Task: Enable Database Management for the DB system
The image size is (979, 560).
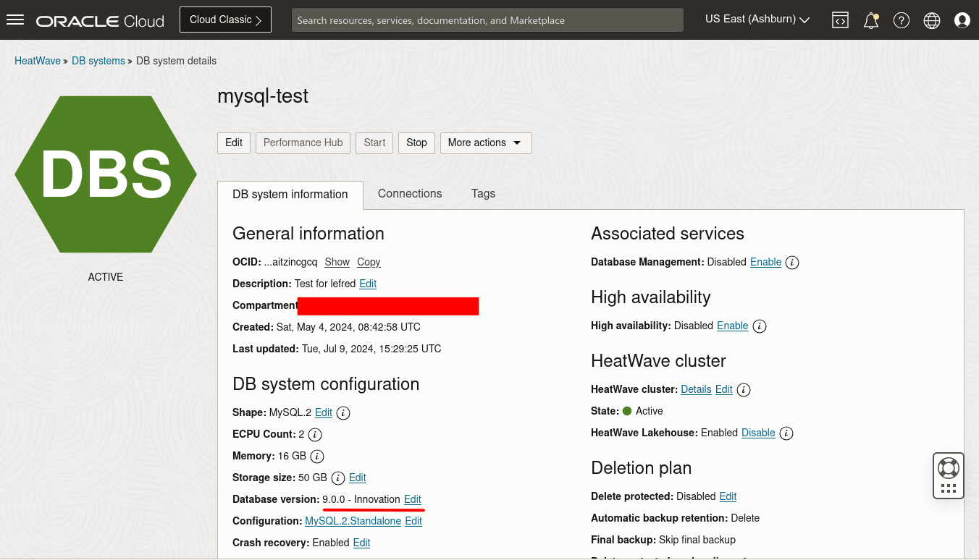Action: point(765,262)
